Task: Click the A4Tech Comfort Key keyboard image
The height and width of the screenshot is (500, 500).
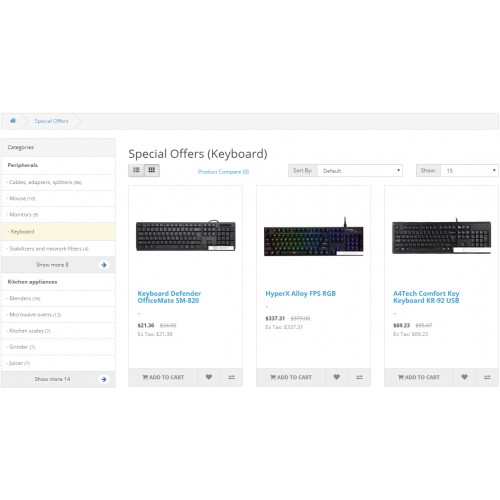Action: pos(441,236)
